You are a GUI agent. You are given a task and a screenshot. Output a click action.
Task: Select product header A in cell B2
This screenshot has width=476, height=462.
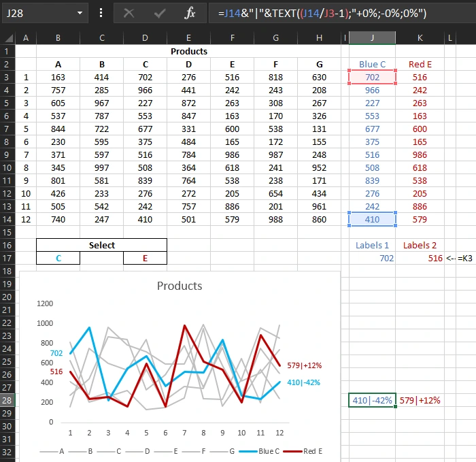tap(58, 65)
